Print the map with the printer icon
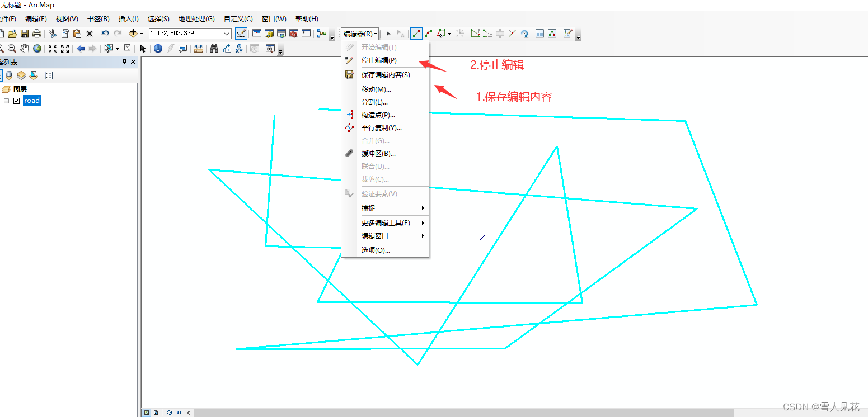The width and height of the screenshot is (868, 417). (x=37, y=34)
